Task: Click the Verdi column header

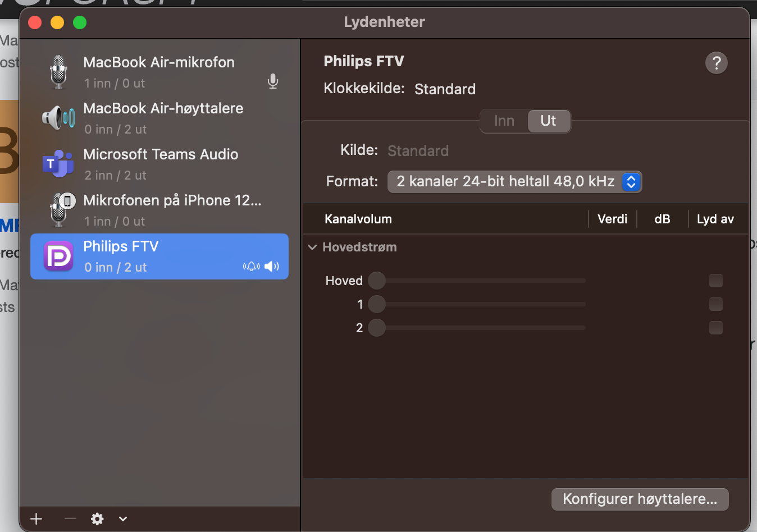Action: (613, 219)
